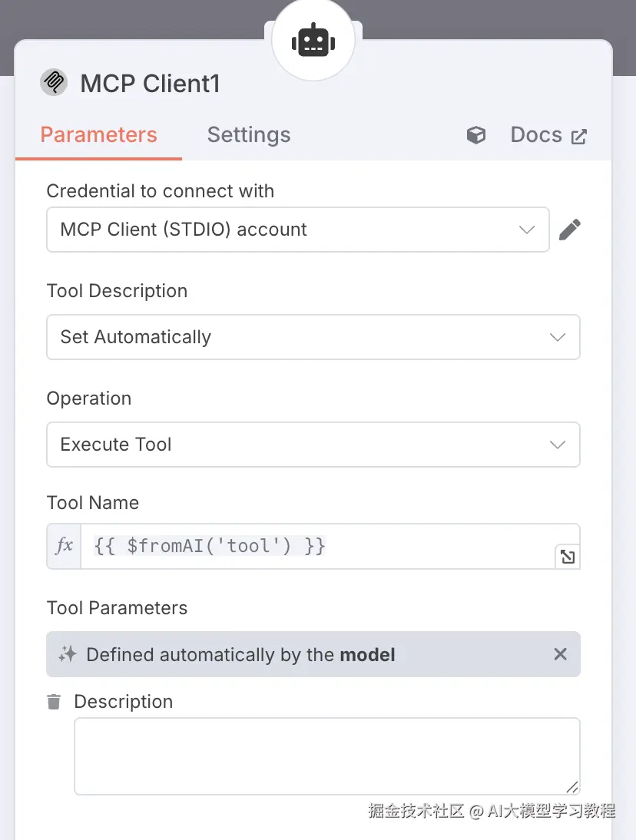The width and height of the screenshot is (636, 840).
Task: Click the sparkle icon in Tool Parameters
Action: [68, 654]
